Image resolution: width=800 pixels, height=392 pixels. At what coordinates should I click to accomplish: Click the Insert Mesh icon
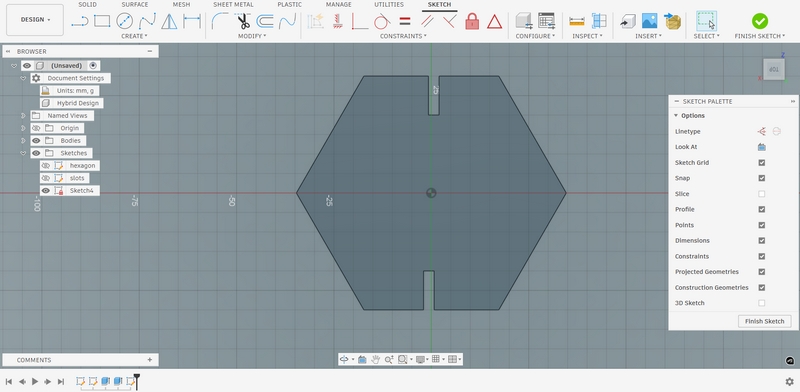(x=672, y=21)
